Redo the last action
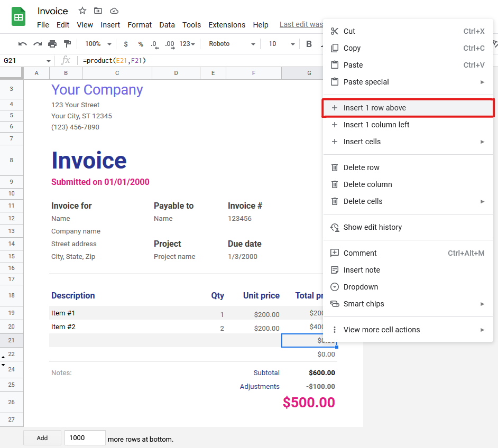The image size is (498, 448). (x=38, y=44)
